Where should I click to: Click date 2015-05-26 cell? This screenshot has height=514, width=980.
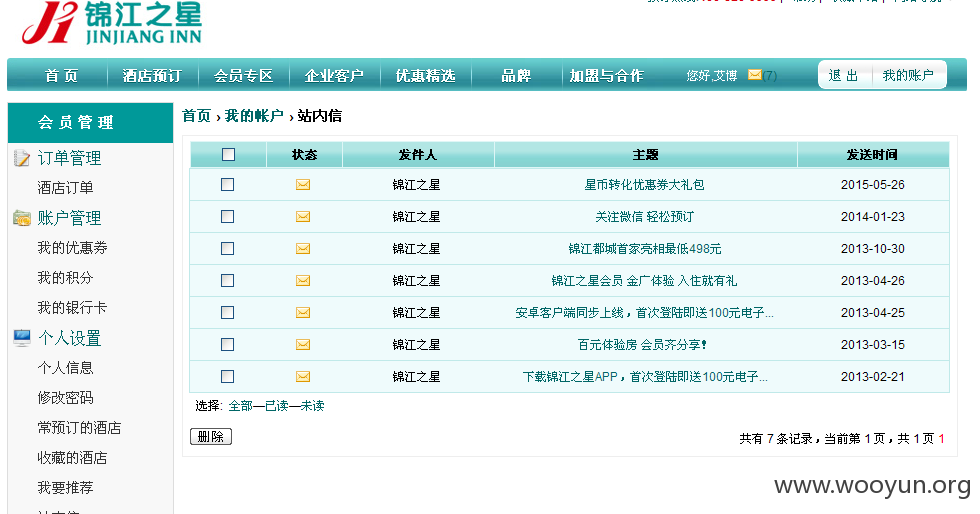[x=872, y=184]
